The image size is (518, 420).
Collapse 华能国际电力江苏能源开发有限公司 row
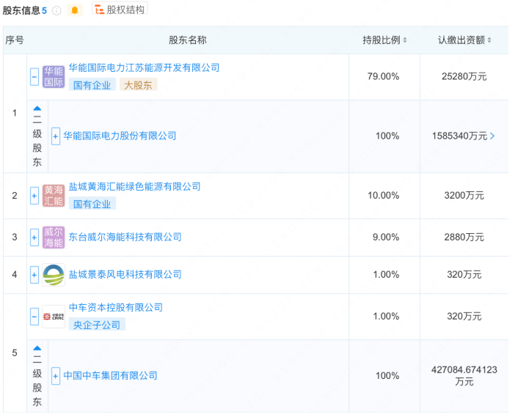pyautogui.click(x=34, y=77)
